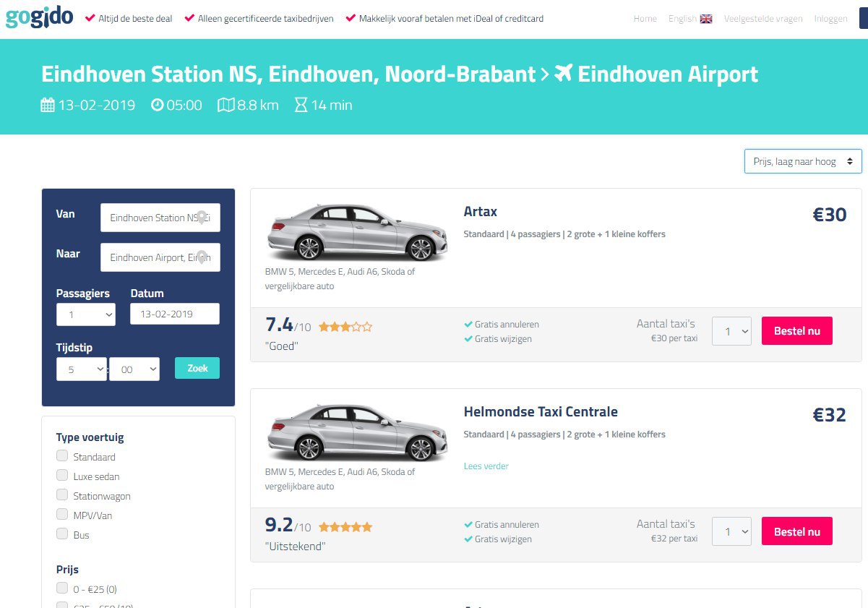
Task: Open the Tijdstip hour dropdown
Action: tap(82, 369)
